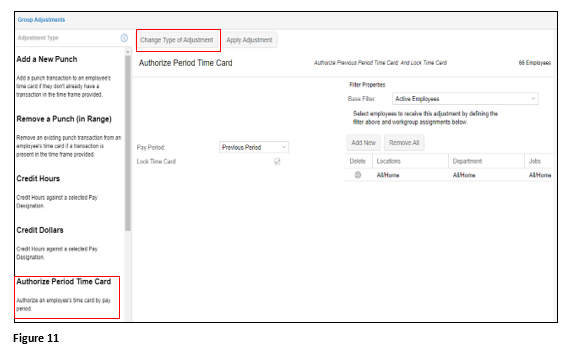Click the Authorize Period Time Card heading
Viewport: 581px width, 363px height.
(186, 63)
